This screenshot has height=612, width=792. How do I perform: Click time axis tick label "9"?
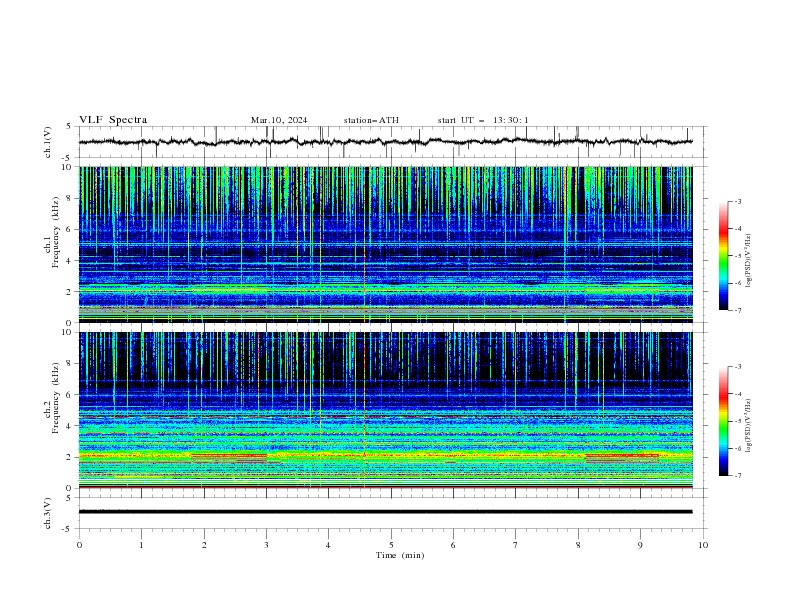point(640,545)
